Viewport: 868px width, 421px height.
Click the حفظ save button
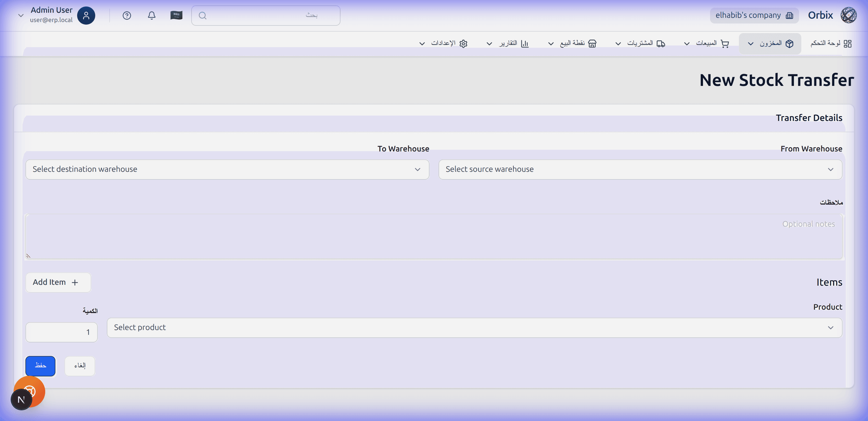click(40, 366)
